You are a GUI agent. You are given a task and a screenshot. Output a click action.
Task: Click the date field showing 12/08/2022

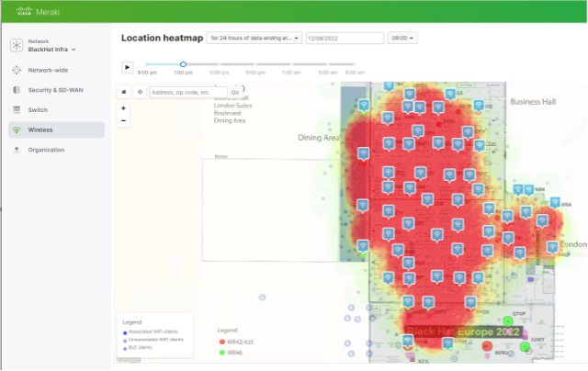pos(345,38)
